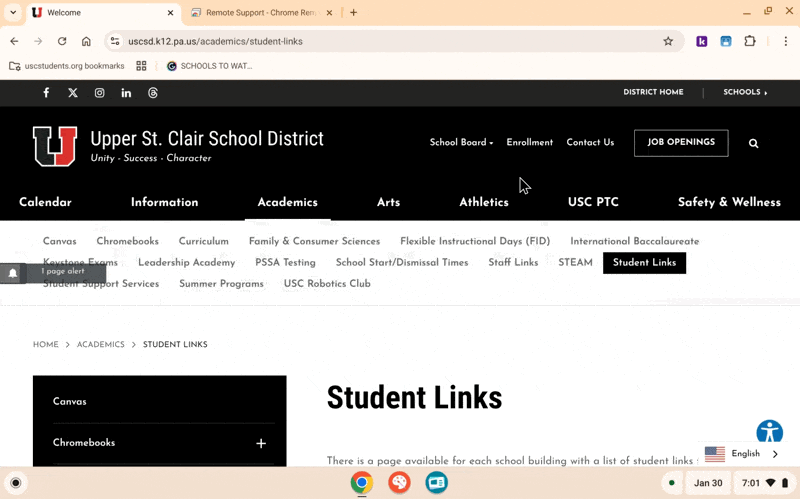Image resolution: width=800 pixels, height=499 pixels.
Task: Click the X (Twitter) social icon
Action: [73, 93]
